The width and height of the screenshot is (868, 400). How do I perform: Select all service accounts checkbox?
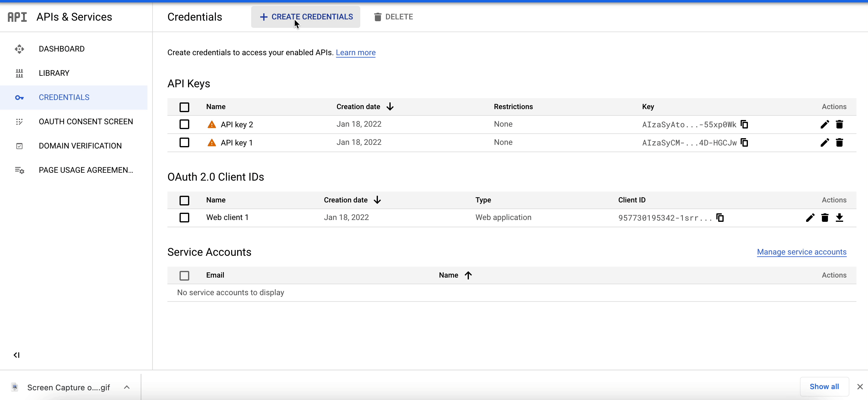184,275
